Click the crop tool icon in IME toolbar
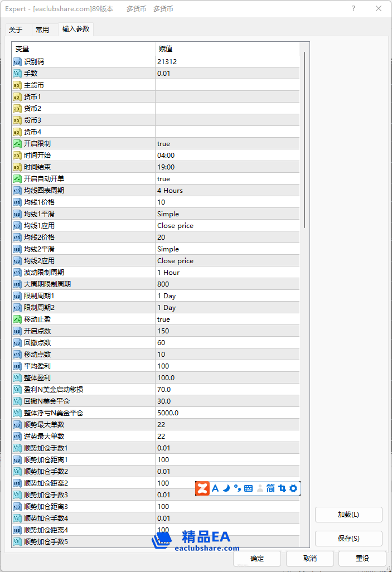Image resolution: width=392 pixels, height=572 pixels. (x=282, y=488)
